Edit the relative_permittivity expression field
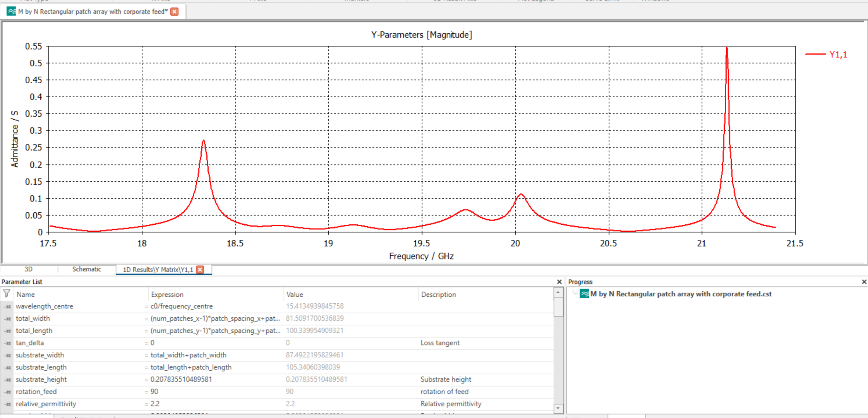This screenshot has height=418, width=868. pos(213,404)
